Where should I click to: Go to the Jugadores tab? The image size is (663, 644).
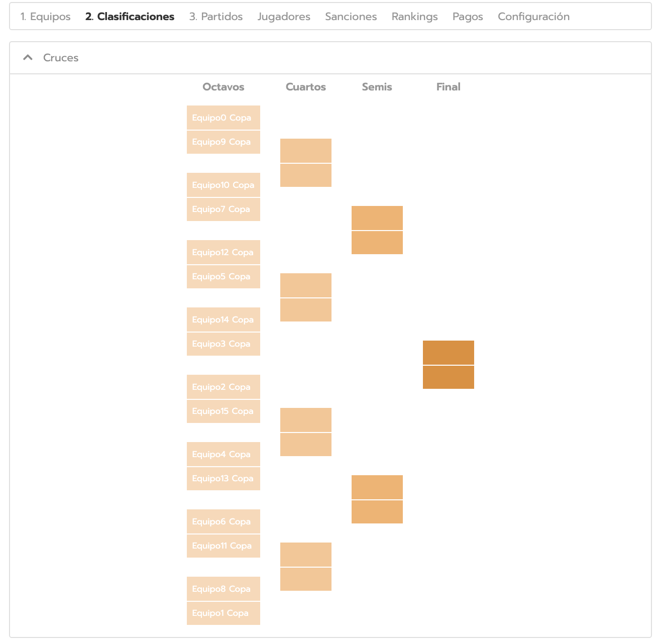coord(284,17)
